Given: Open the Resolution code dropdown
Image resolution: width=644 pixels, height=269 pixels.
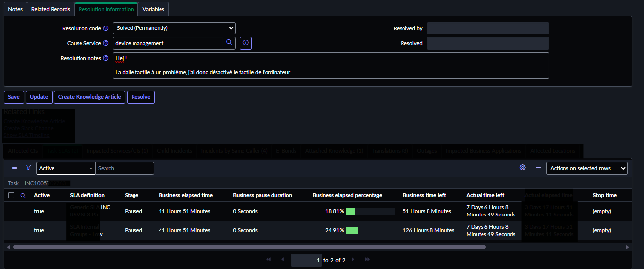Looking at the screenshot, I should [174, 28].
